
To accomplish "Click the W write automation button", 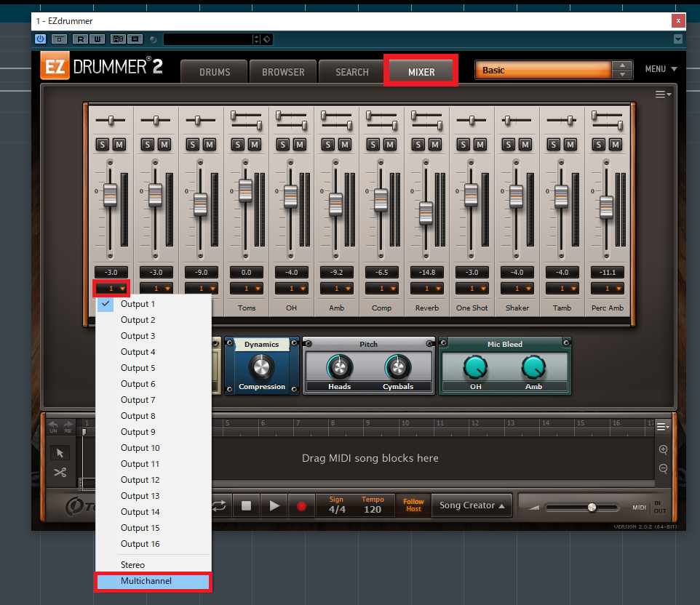I will (97, 39).
